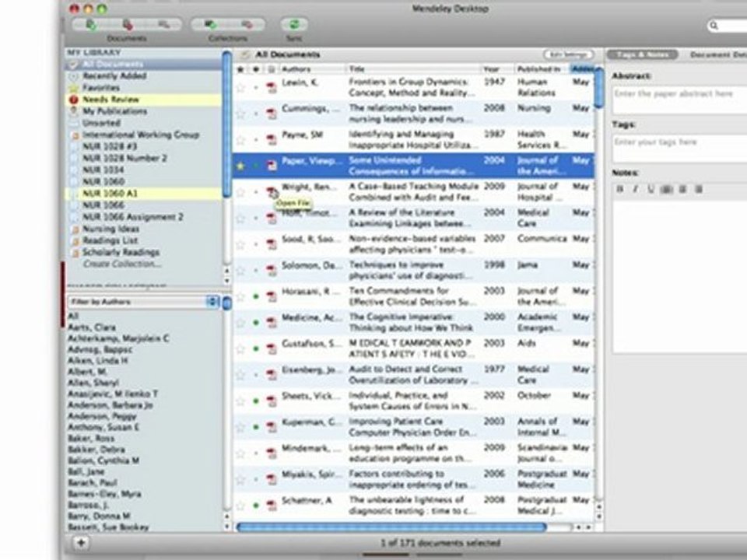Image resolution: width=747 pixels, height=560 pixels.
Task: Toggle favorite star for Sheets, Vick row
Action: (x=240, y=401)
